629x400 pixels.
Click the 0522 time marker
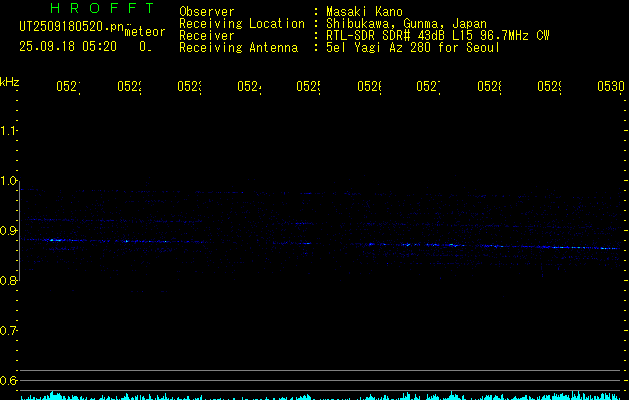pos(129,86)
